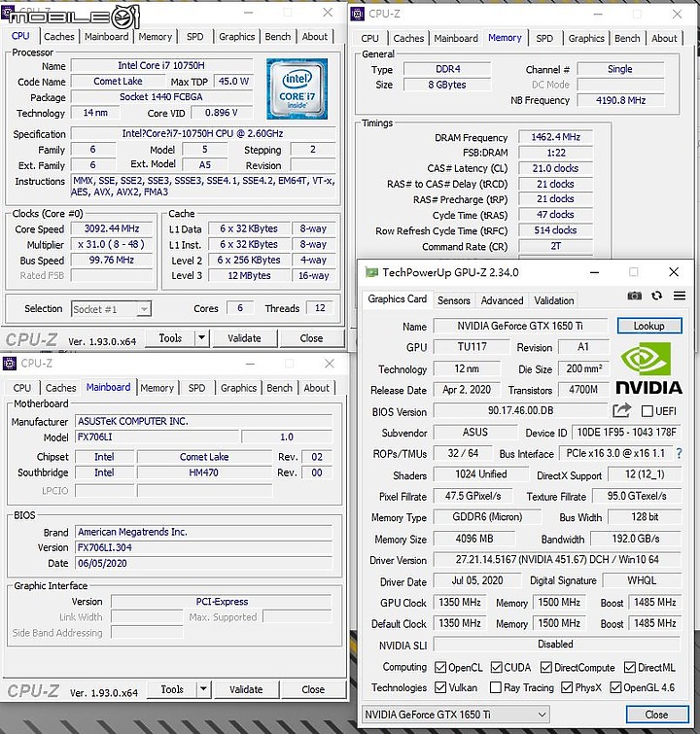Click the Driver Version field in GPU-Z
The image size is (700, 734).
pyautogui.click(x=557, y=559)
